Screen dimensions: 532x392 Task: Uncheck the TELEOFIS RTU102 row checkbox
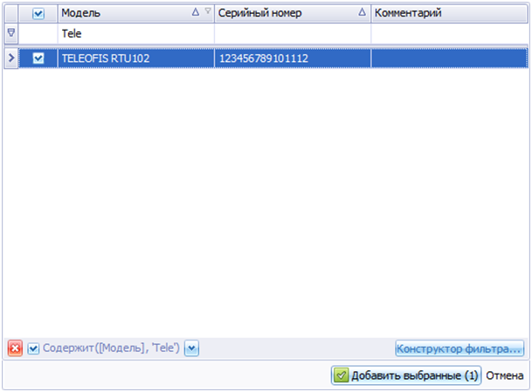[x=38, y=58]
